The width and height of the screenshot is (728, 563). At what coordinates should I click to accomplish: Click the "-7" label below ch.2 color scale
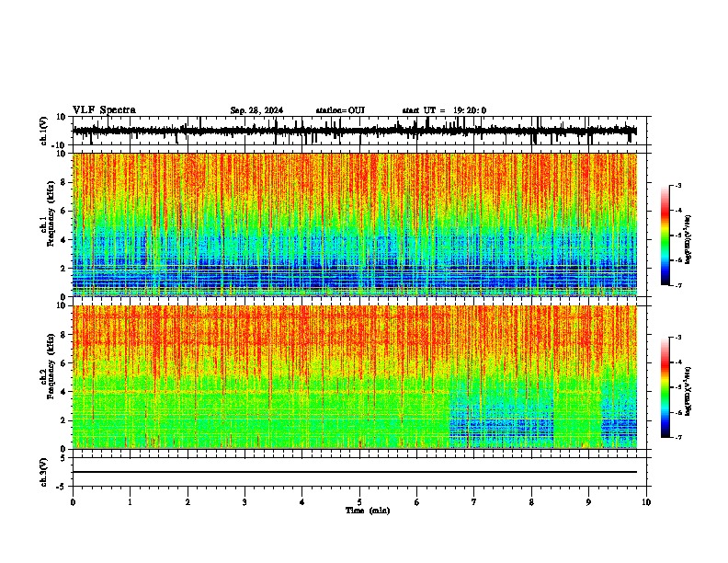678,437
